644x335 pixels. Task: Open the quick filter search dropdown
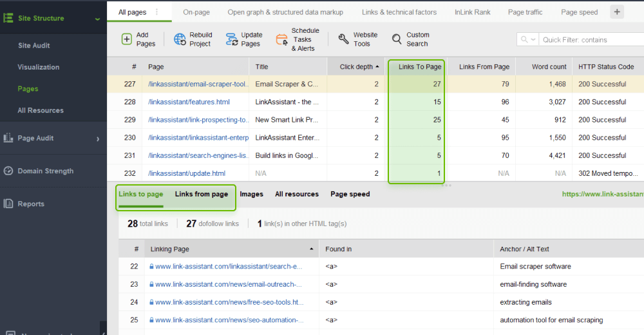528,39
